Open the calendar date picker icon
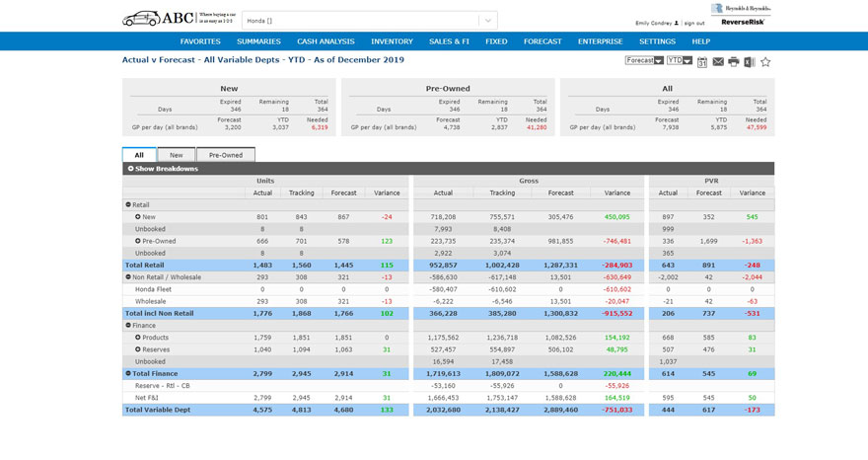The height and width of the screenshot is (460, 868). (702, 62)
